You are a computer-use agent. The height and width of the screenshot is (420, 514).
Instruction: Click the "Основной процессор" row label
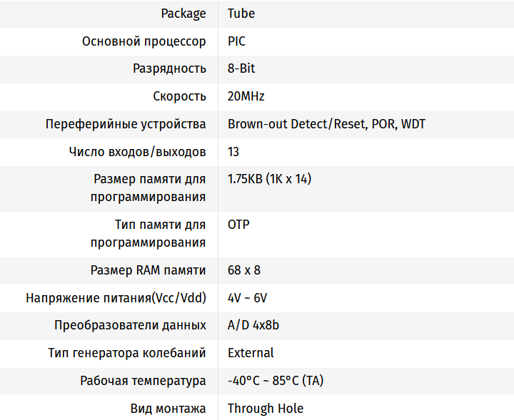coord(144,41)
